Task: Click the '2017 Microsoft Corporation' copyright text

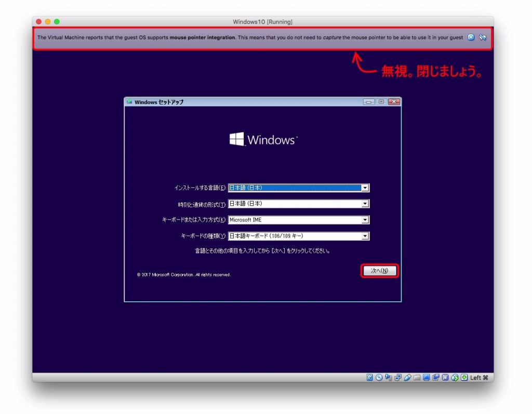Action: 184,275
